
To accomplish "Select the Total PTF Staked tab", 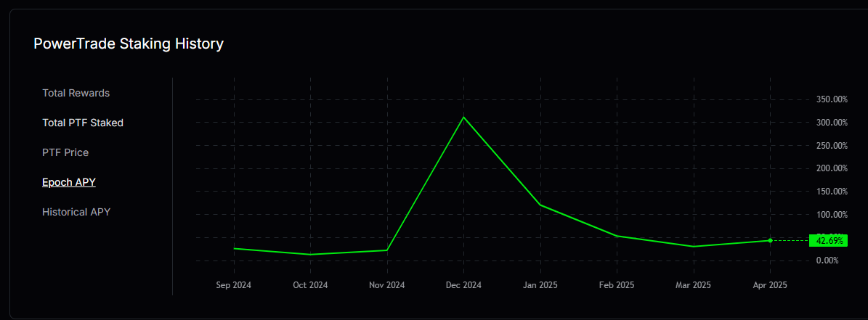I will point(83,123).
